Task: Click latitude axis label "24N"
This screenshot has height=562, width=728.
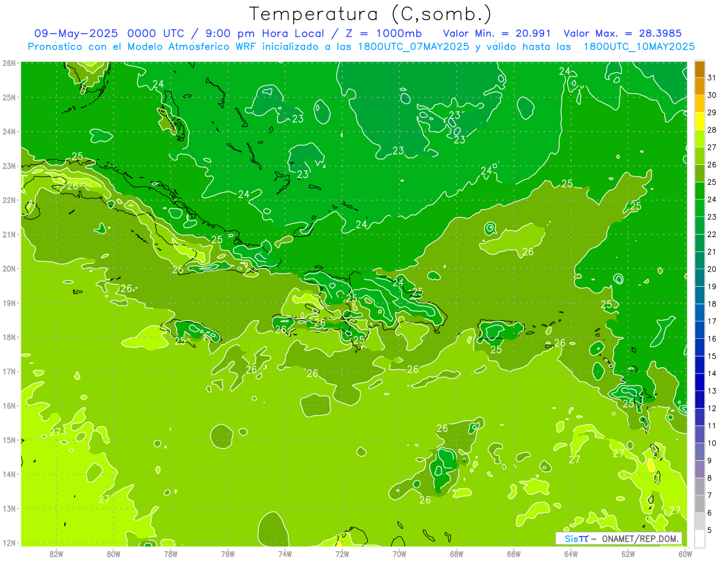Action: point(10,132)
